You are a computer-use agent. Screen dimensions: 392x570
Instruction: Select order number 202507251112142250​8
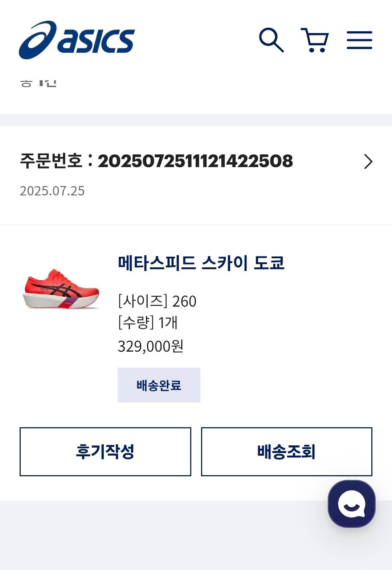pyautogui.click(x=195, y=161)
